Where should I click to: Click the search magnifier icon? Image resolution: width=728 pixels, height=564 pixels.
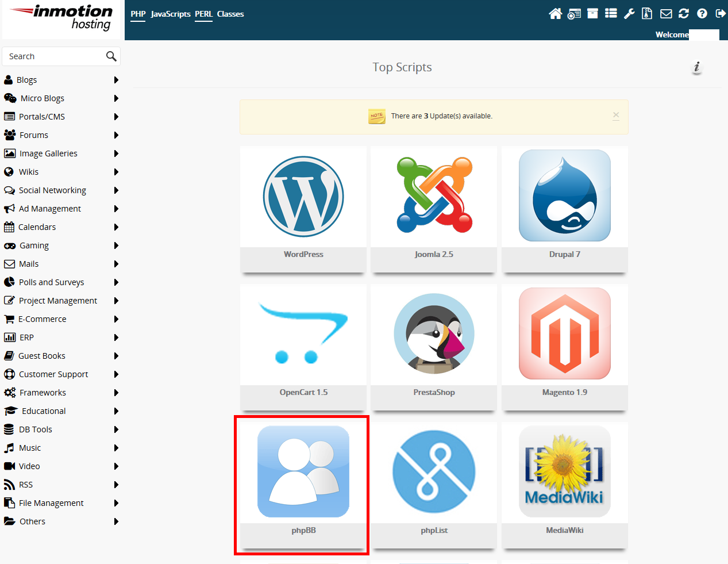pyautogui.click(x=111, y=56)
